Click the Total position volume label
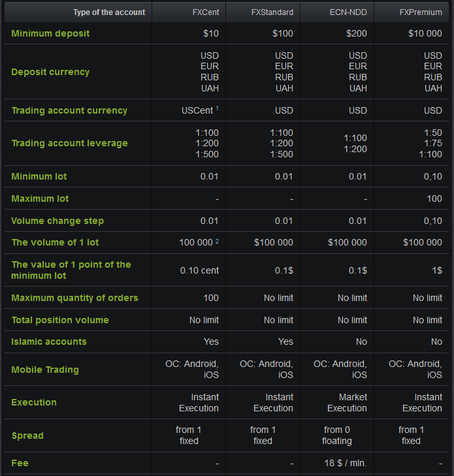The image size is (454, 476). [60, 320]
